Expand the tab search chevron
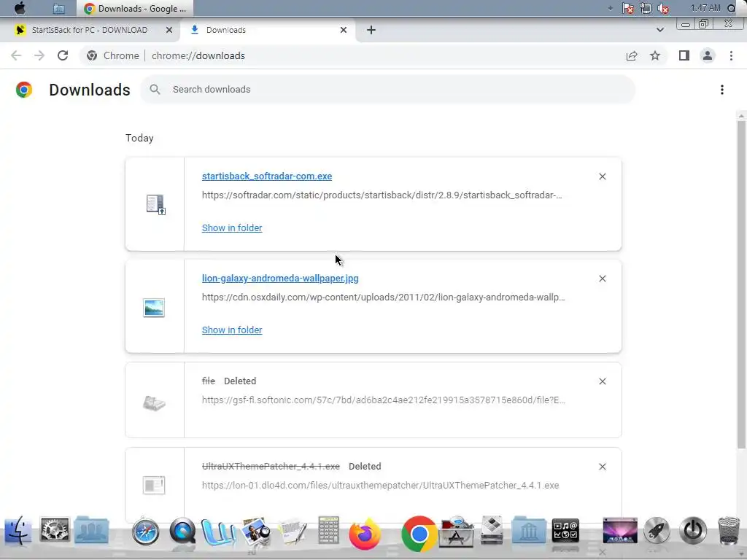The image size is (747, 560). click(659, 30)
